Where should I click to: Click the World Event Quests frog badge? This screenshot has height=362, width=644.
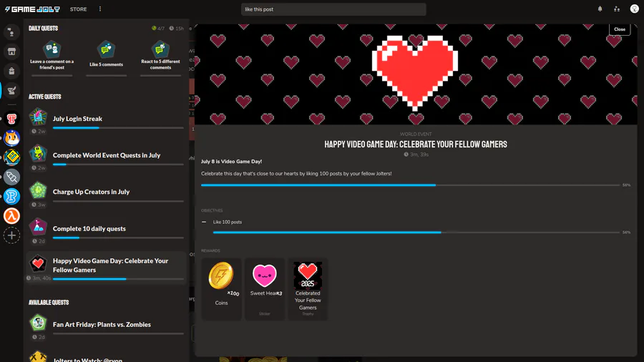[38, 154]
